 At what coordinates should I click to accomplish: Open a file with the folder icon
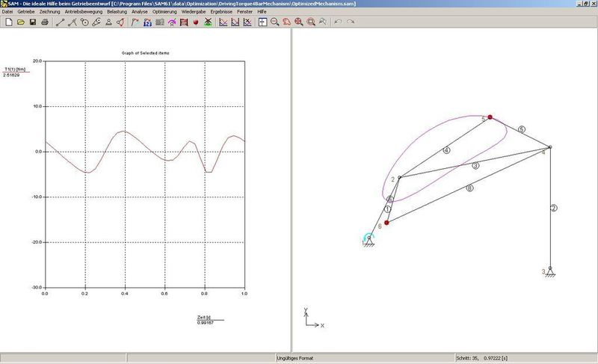coord(21,22)
